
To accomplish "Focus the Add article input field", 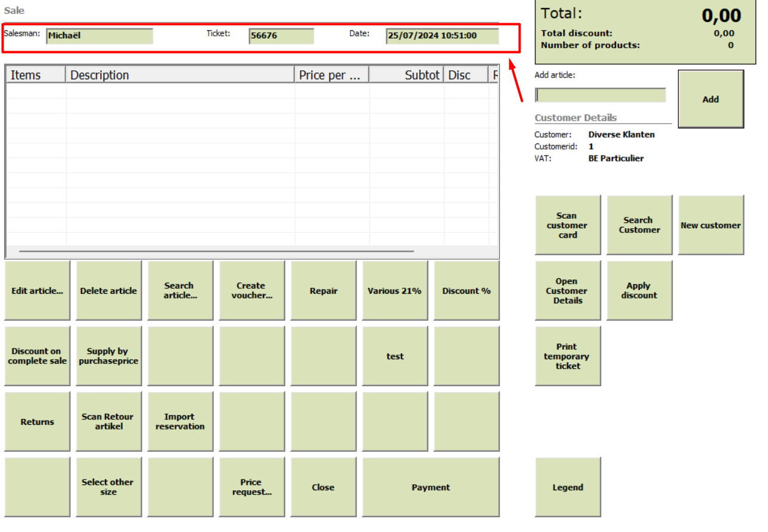I will (600, 95).
